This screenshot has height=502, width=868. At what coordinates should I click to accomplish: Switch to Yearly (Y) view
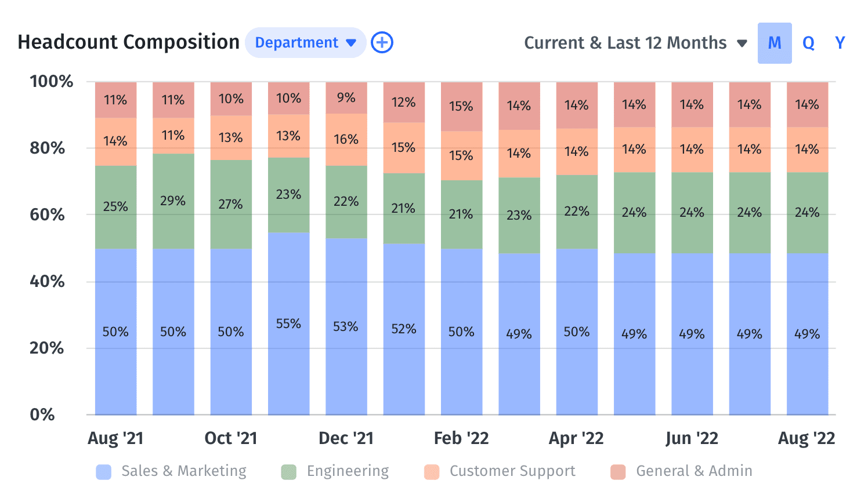[x=840, y=43]
